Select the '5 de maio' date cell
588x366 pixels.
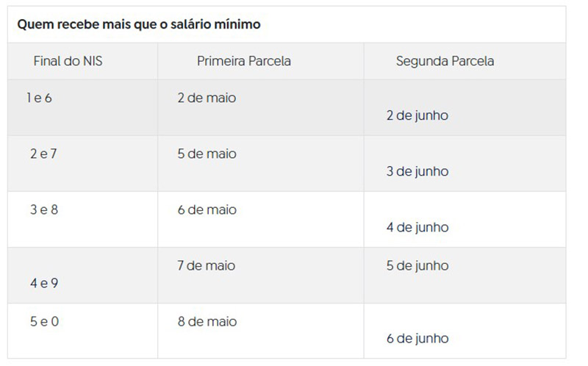click(x=207, y=154)
